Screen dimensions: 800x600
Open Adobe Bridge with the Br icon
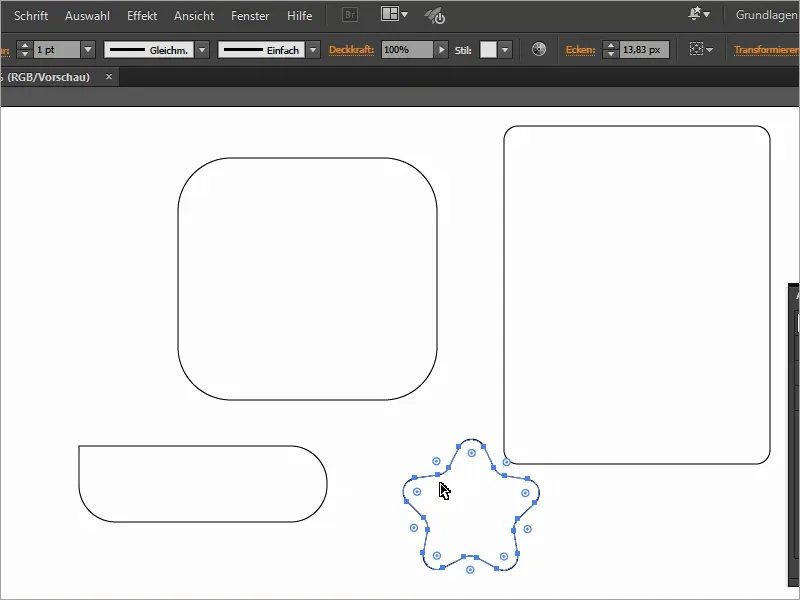tap(348, 14)
